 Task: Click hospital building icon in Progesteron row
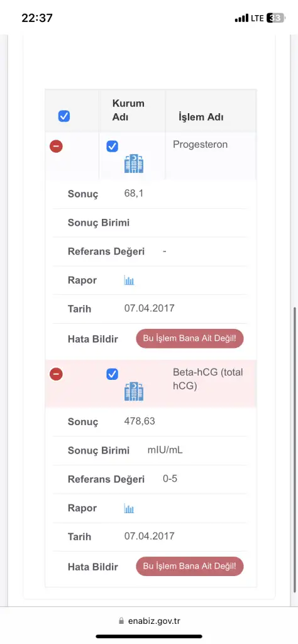[134, 164]
